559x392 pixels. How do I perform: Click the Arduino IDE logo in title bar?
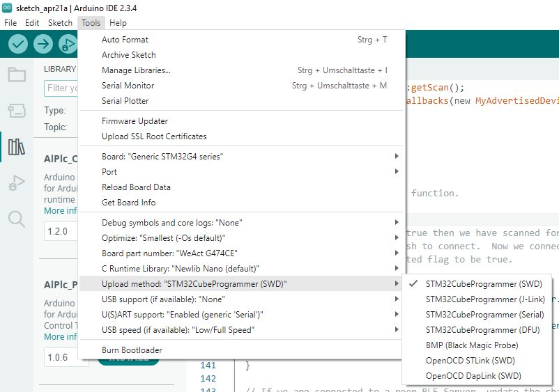(x=7, y=8)
